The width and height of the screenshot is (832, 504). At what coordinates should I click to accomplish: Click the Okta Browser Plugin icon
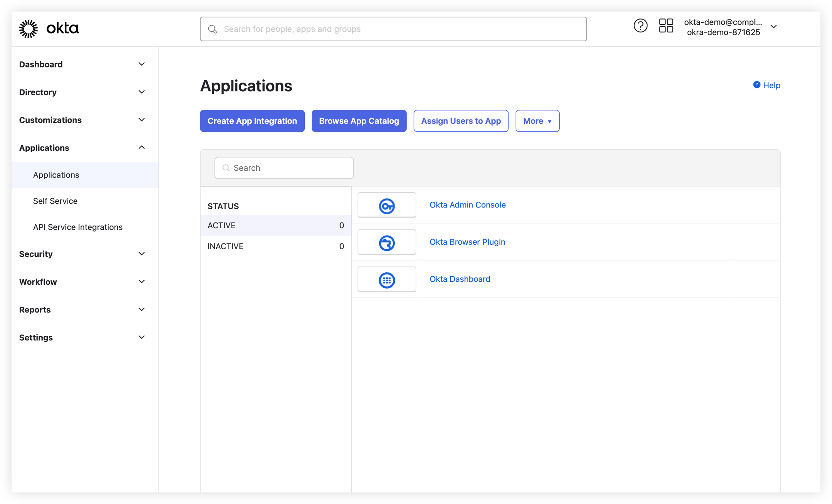386,242
